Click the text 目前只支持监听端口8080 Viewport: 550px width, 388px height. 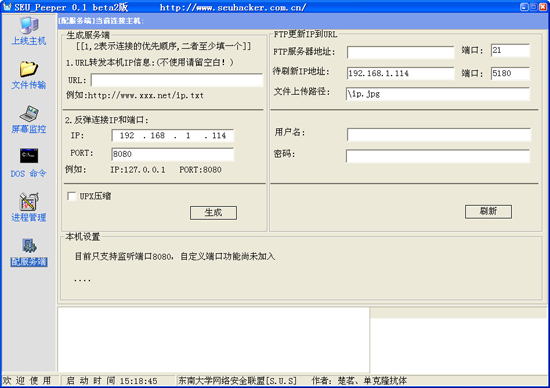(123, 256)
